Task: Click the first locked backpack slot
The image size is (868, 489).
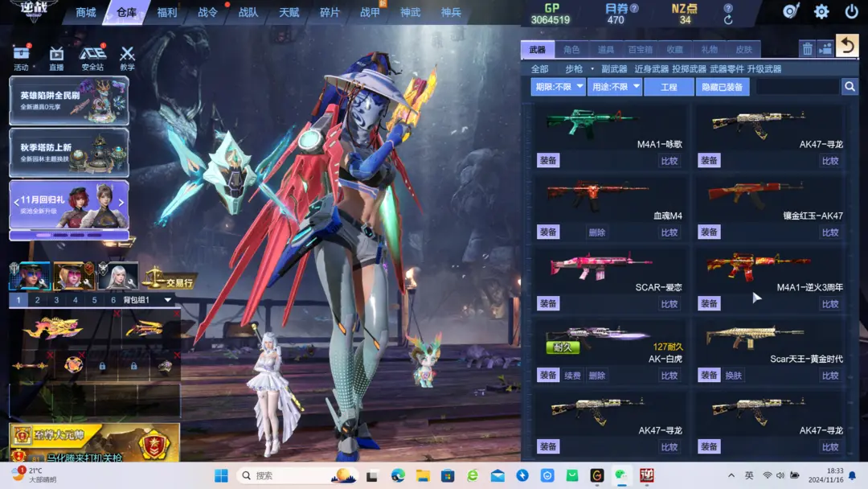Action: pos(102,366)
